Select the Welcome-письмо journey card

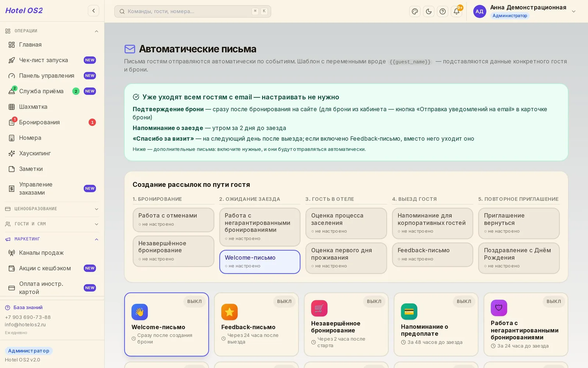(260, 262)
